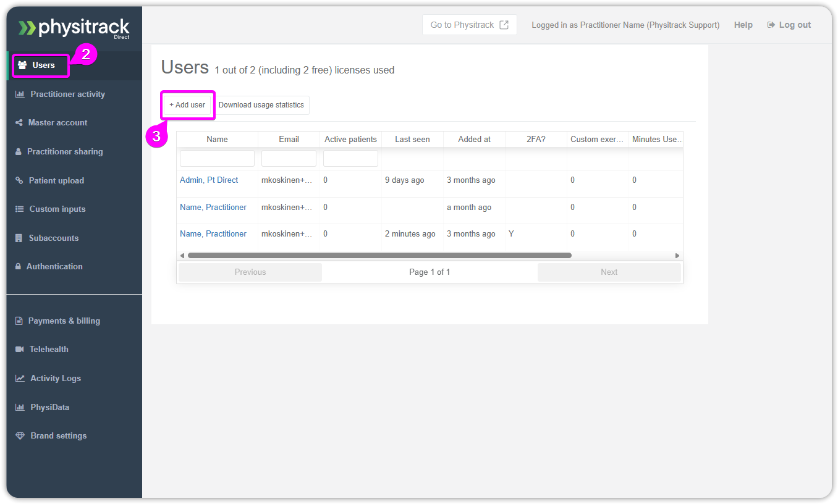
Task: Click the external link icon on Go to Physitrack
Action: point(504,25)
